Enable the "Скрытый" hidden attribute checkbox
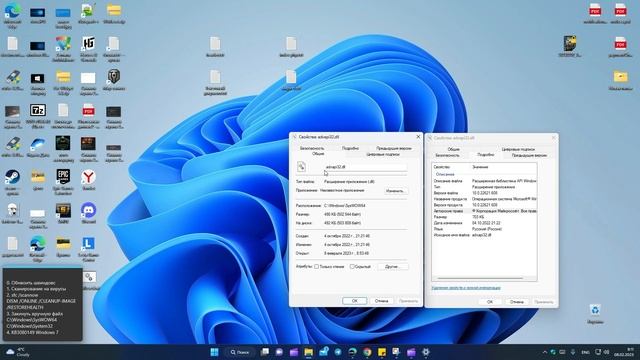The height and width of the screenshot is (360, 640). pyautogui.click(x=352, y=267)
